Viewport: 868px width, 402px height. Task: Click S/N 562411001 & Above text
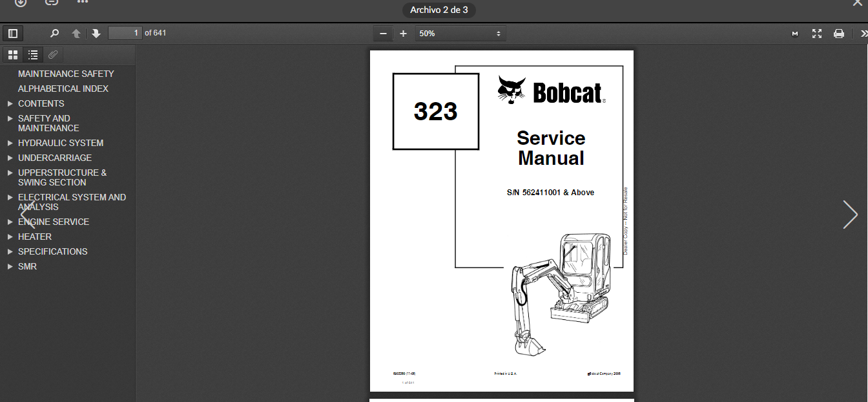coord(550,193)
